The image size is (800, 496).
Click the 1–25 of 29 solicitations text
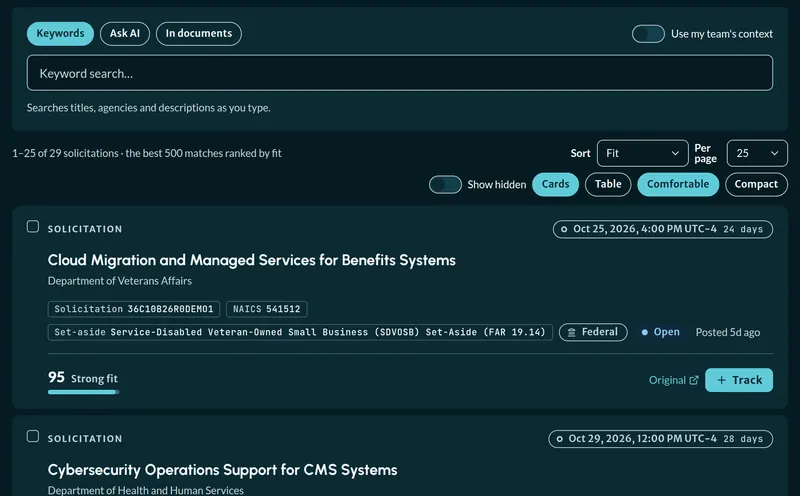point(65,153)
